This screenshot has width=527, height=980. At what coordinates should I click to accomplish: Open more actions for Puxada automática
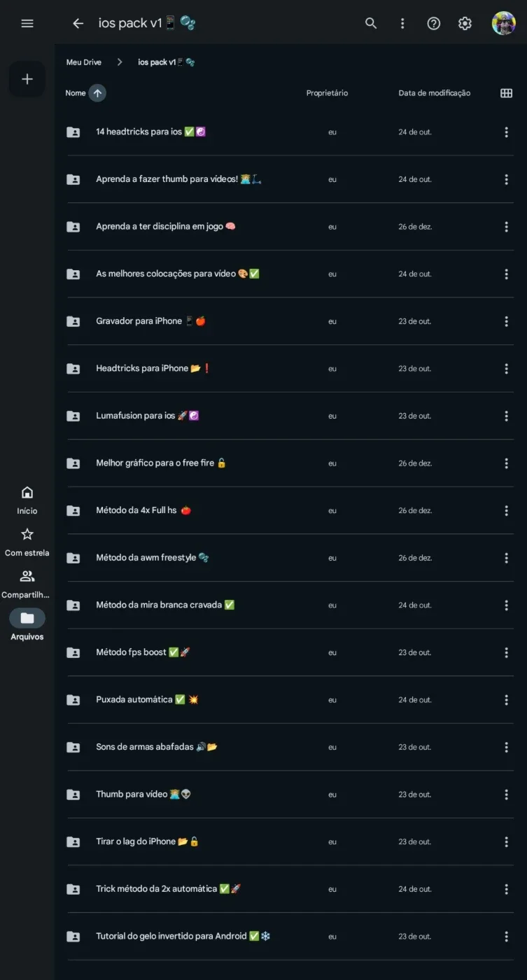506,699
